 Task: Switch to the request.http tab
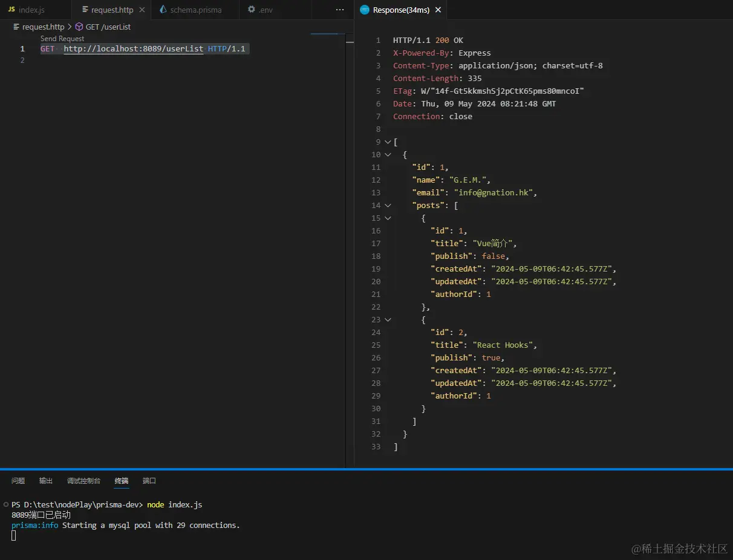[112, 10]
